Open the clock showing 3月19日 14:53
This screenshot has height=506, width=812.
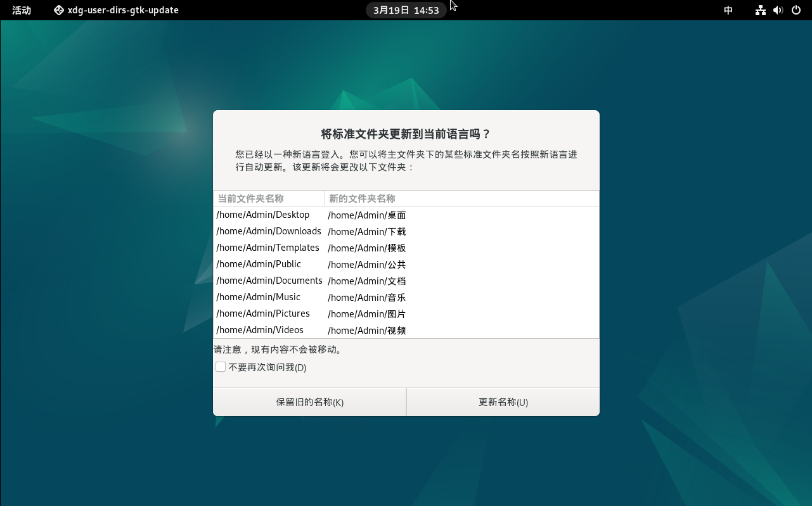click(406, 10)
